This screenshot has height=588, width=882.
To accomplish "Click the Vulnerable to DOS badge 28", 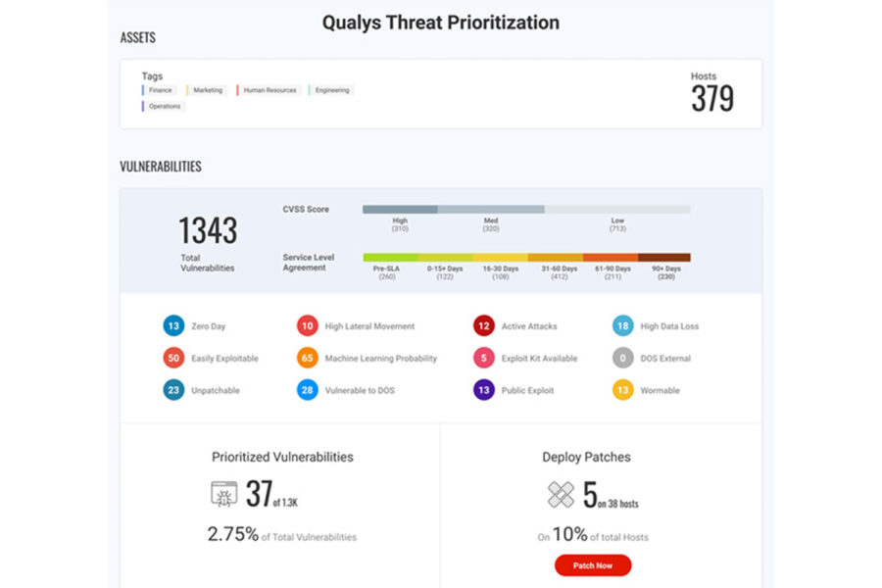I will (307, 390).
